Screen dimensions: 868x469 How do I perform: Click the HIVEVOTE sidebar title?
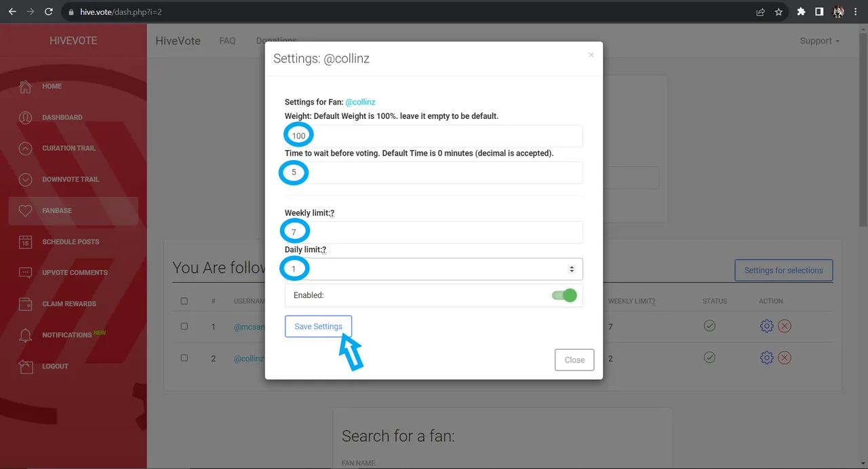coord(73,41)
